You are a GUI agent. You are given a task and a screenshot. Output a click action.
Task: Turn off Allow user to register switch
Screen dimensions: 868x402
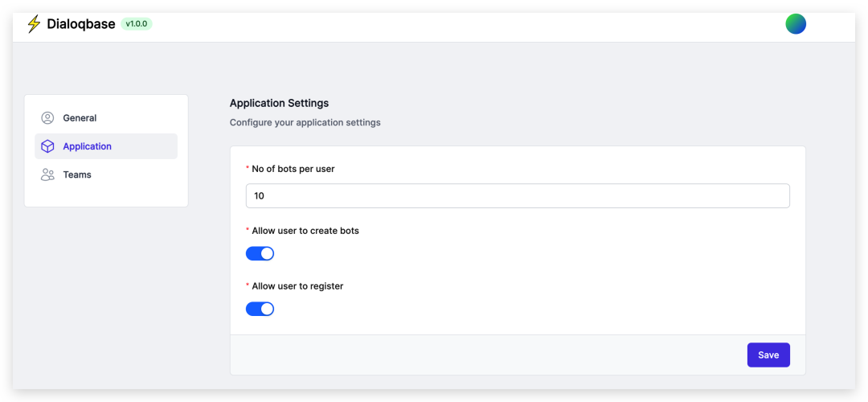pyautogui.click(x=260, y=309)
